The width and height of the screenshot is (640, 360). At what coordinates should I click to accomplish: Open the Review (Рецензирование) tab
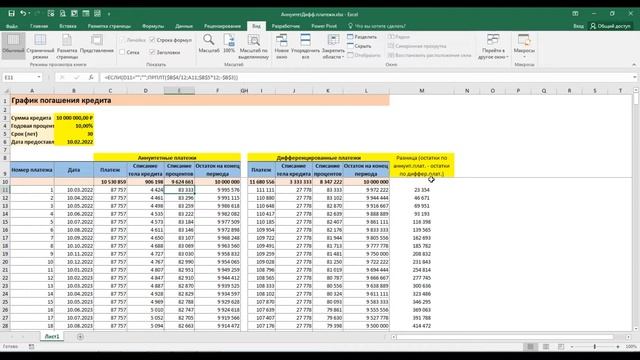pyautogui.click(x=222, y=26)
